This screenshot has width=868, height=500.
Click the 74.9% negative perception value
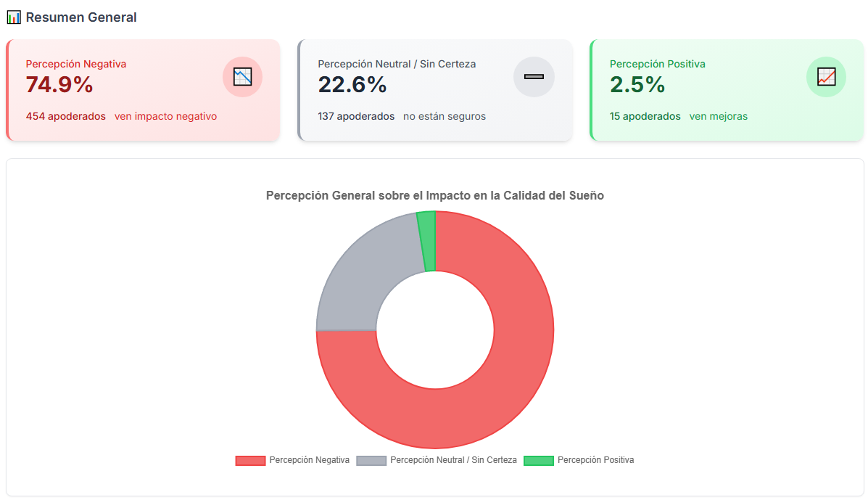click(x=59, y=85)
